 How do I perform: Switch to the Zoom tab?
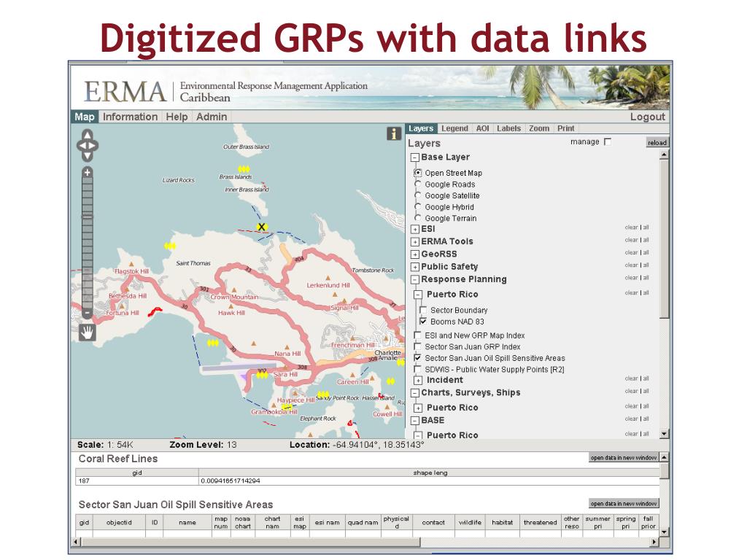(x=539, y=128)
